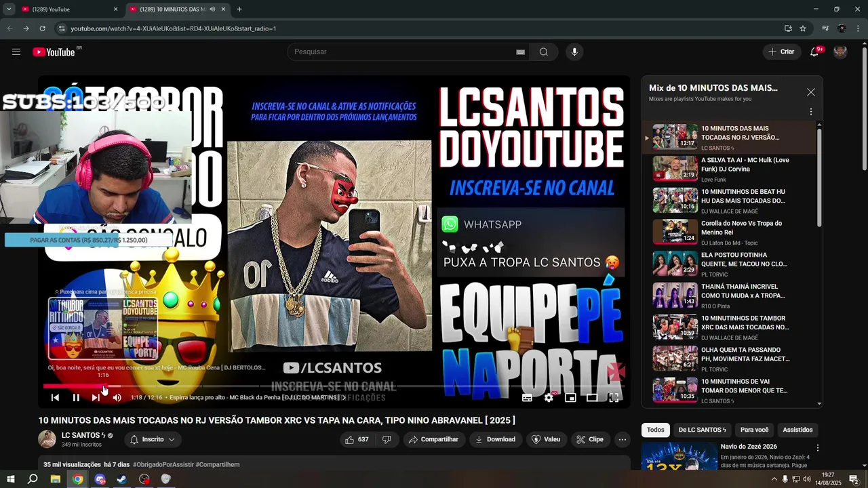Select the Para você chip
The image size is (868, 488).
(x=754, y=430)
